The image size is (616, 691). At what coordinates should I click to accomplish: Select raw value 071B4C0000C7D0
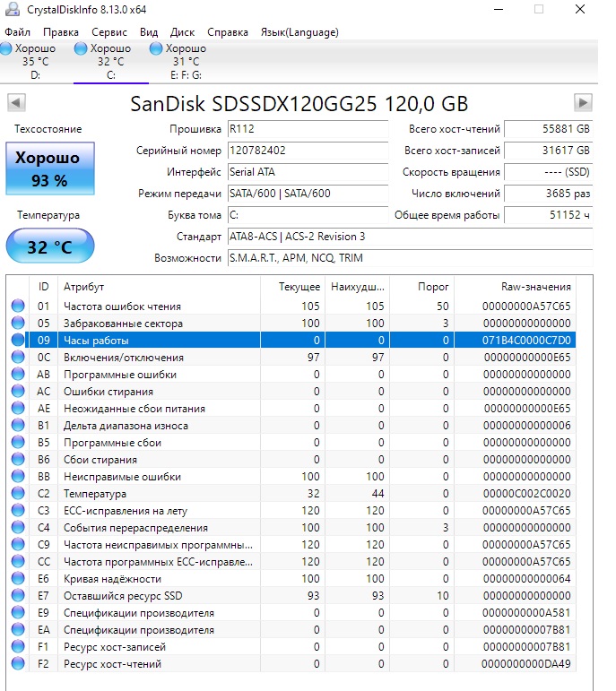coord(526,341)
